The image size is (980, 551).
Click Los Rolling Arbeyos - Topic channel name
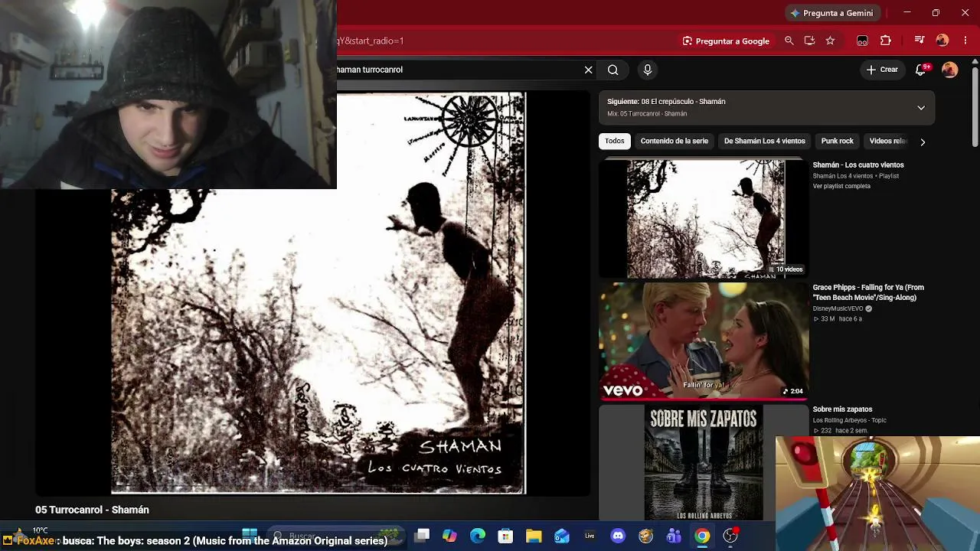pos(849,420)
